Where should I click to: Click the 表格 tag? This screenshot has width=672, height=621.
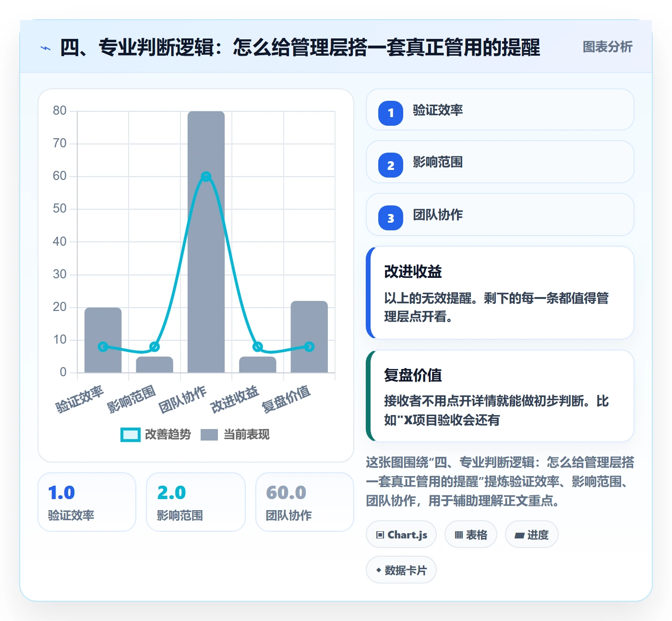pyautogui.click(x=471, y=535)
